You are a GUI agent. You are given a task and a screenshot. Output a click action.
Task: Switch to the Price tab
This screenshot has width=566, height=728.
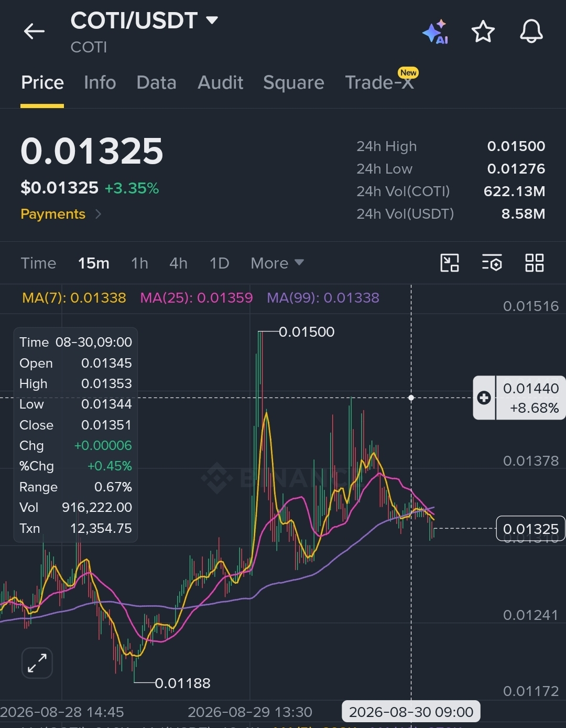[42, 82]
